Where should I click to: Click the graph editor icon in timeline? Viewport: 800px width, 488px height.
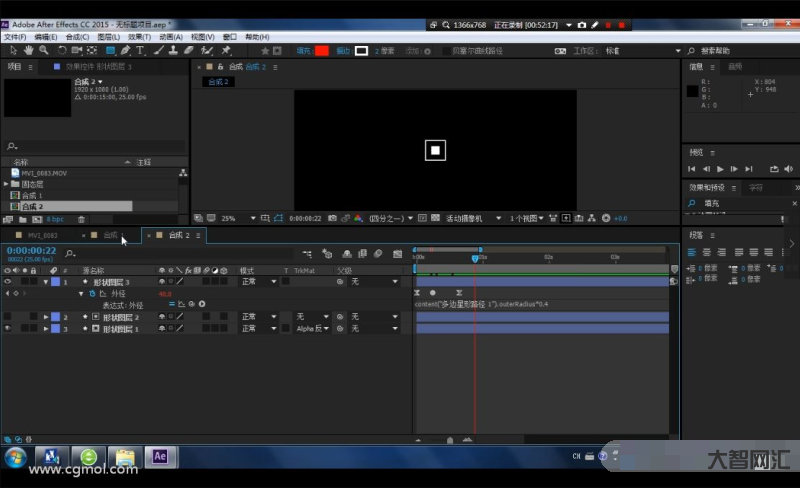[x=397, y=254]
